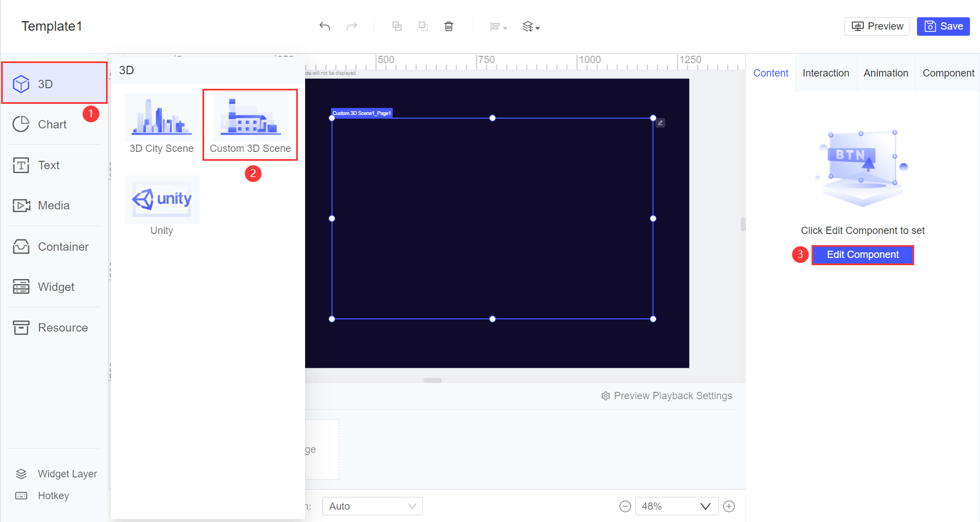This screenshot has height=522, width=980.
Task: Switch to the Interaction tab
Action: (x=825, y=73)
